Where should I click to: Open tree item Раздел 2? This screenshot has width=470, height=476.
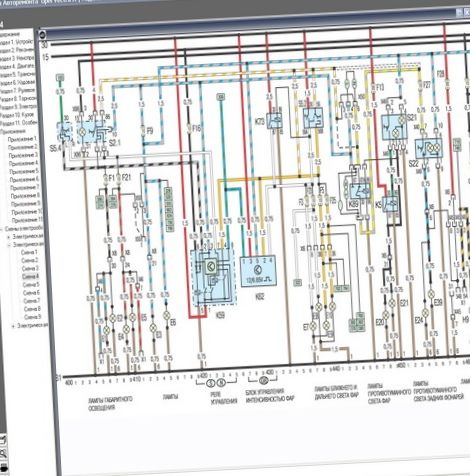(17, 51)
